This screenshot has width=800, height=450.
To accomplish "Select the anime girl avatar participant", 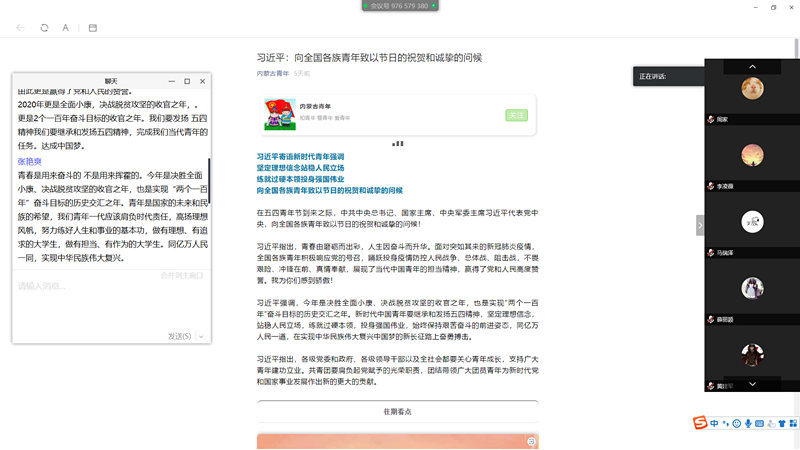I will pos(752,288).
